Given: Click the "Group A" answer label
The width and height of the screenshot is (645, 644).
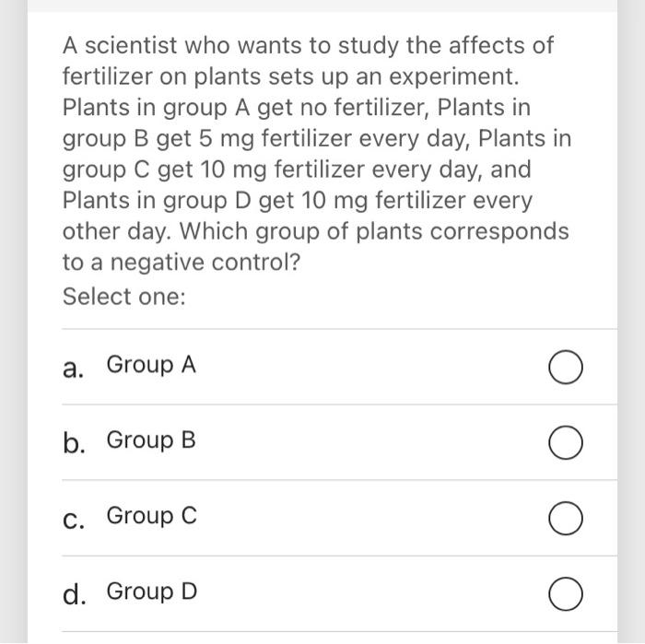Looking at the screenshot, I should pyautogui.click(x=151, y=366).
